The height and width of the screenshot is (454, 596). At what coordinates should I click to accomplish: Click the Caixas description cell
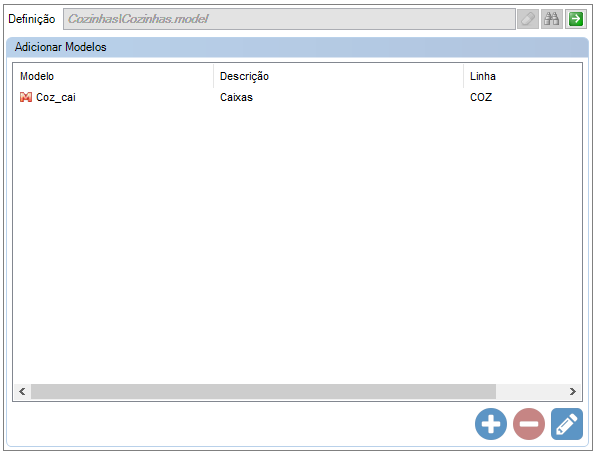(x=236, y=97)
